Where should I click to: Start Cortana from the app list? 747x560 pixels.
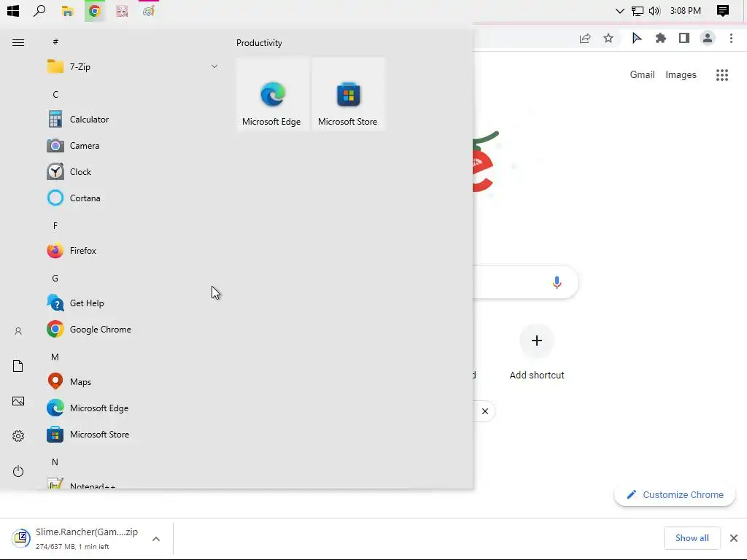click(133, 198)
